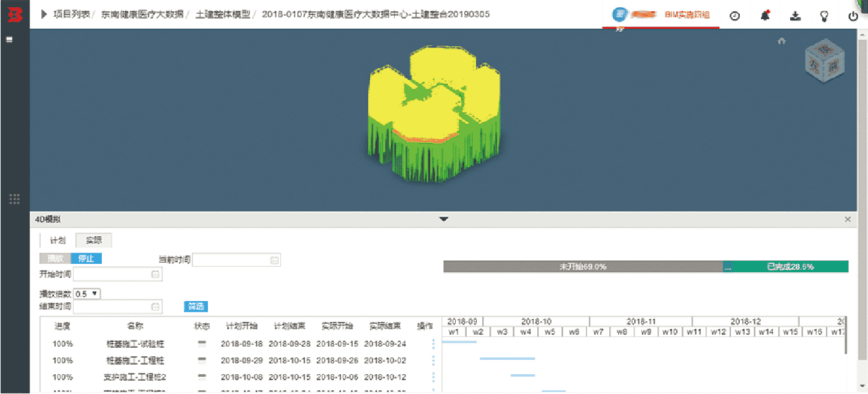Expand breadcrumb triangle before 项目列表

tap(44, 14)
